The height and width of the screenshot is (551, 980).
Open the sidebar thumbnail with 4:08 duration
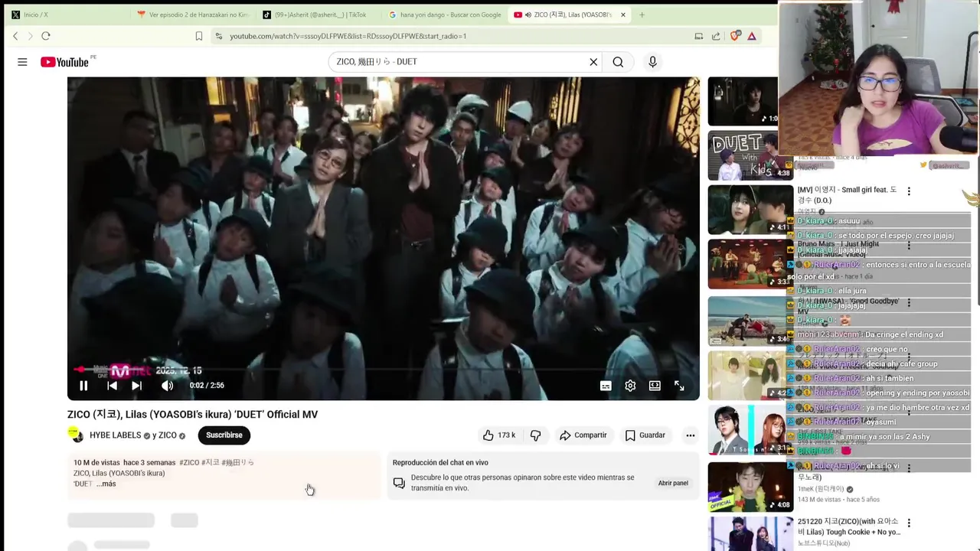750,487
